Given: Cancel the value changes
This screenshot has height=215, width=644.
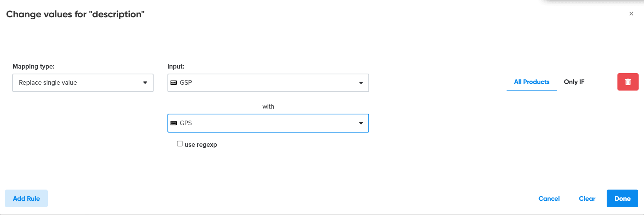Looking at the screenshot, I should tap(549, 198).
